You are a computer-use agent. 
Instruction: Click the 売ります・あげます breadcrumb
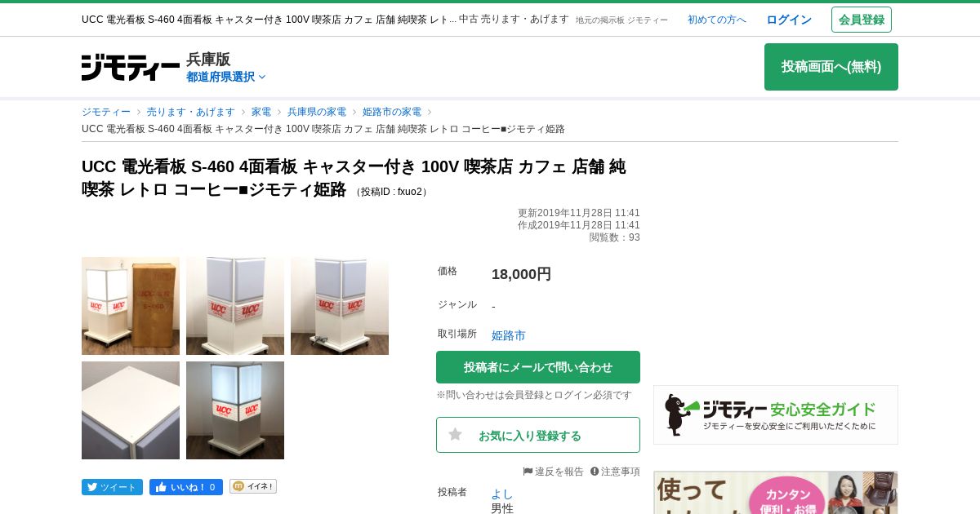point(191,112)
